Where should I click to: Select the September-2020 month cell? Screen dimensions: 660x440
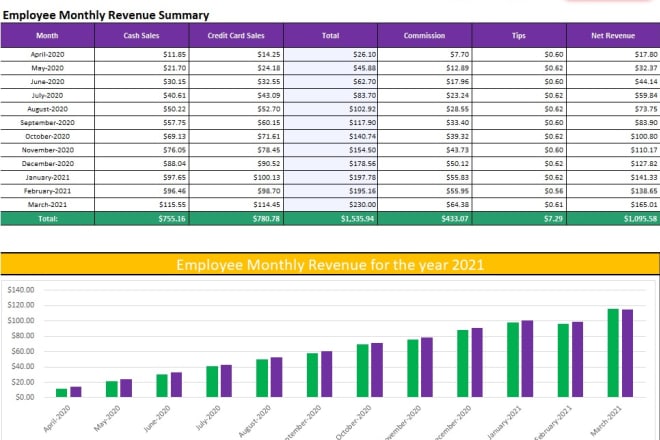click(47, 123)
